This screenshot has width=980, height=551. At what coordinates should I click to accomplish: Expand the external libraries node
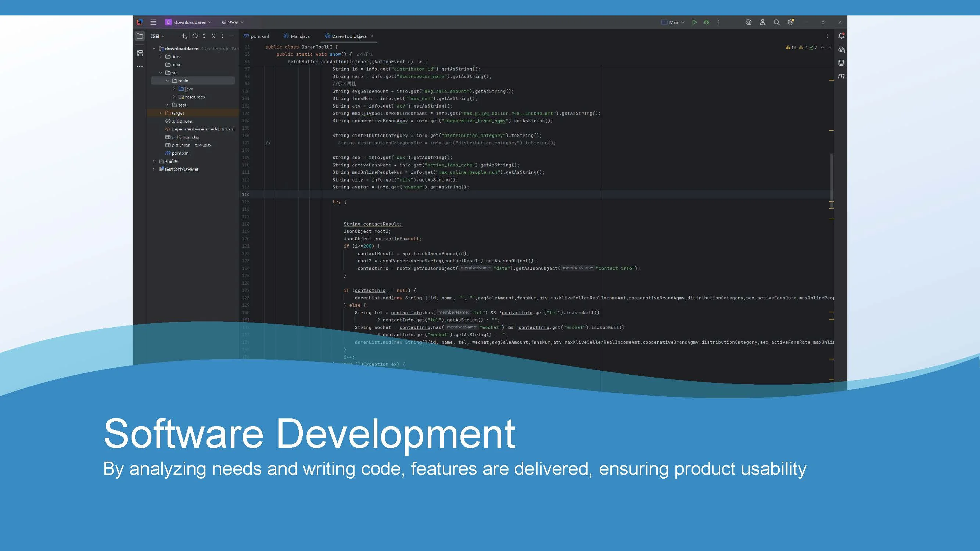154,161
